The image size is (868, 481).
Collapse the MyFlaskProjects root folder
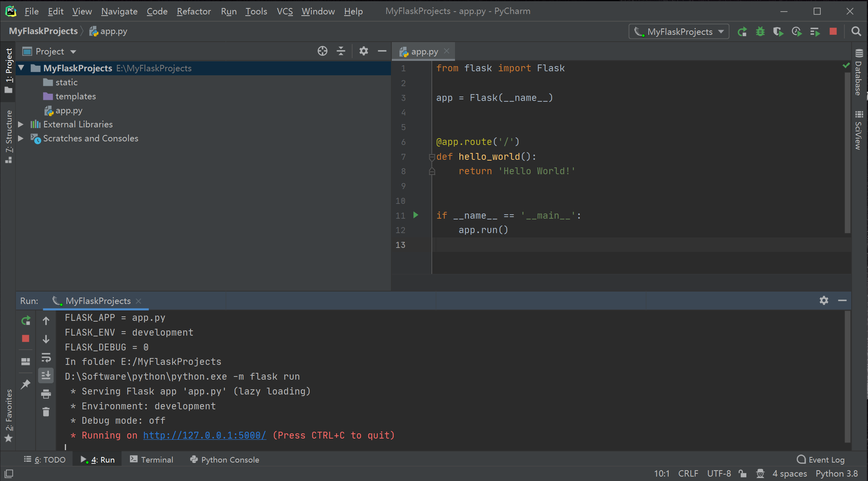[x=22, y=68]
